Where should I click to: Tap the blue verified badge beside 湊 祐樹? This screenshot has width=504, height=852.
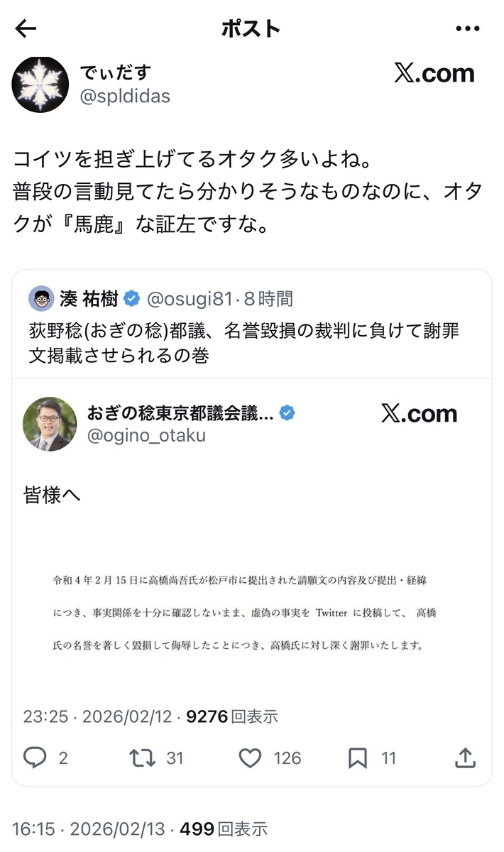pos(132,299)
